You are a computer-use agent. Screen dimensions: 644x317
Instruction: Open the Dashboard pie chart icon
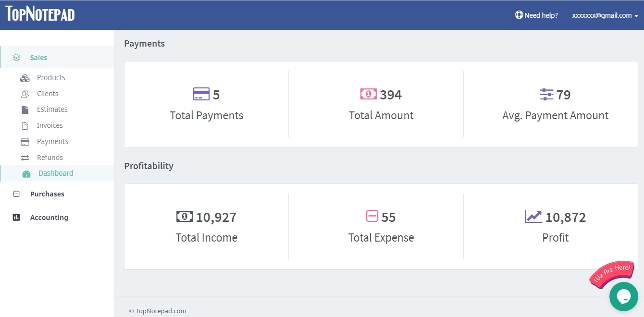point(26,173)
